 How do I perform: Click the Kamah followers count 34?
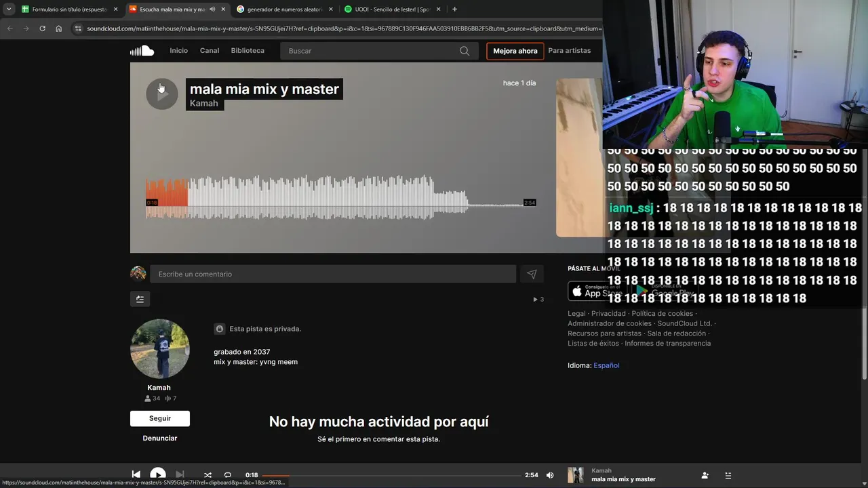152,399
